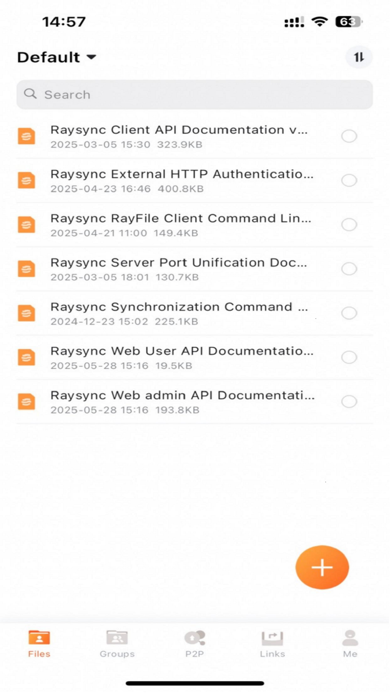The width and height of the screenshot is (392, 696).
Task: Click the 2025-04-23 16:46 400.8KB details text
Action: coord(127,189)
